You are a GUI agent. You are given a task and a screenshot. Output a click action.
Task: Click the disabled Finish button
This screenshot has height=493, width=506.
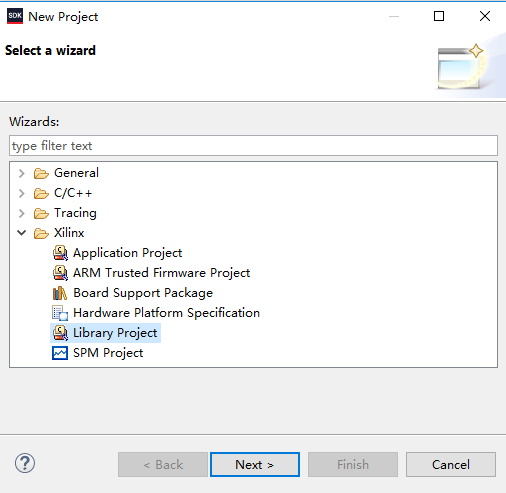pyautogui.click(x=353, y=464)
